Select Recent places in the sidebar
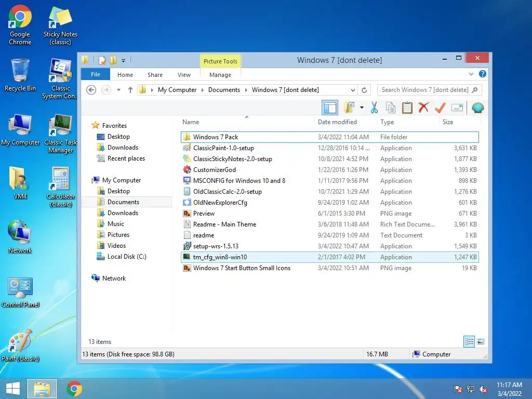The image size is (532, 399). click(126, 158)
